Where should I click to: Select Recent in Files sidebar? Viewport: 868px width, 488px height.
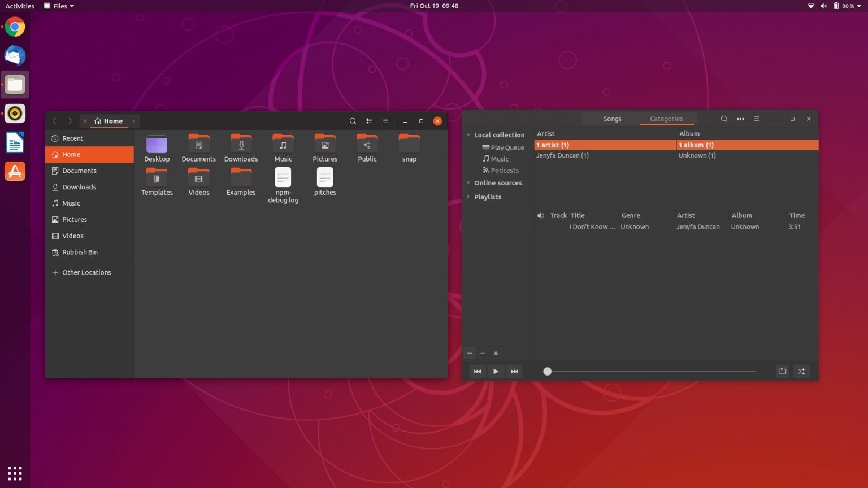(89, 138)
